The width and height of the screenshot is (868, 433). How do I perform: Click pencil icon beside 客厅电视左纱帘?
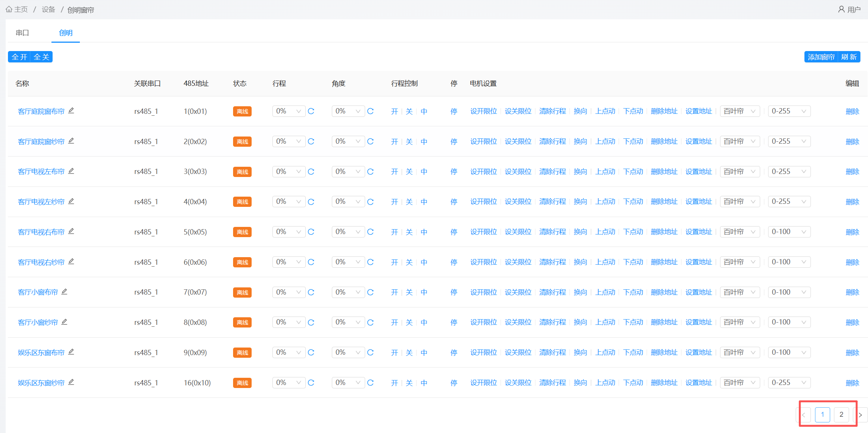pos(71,201)
